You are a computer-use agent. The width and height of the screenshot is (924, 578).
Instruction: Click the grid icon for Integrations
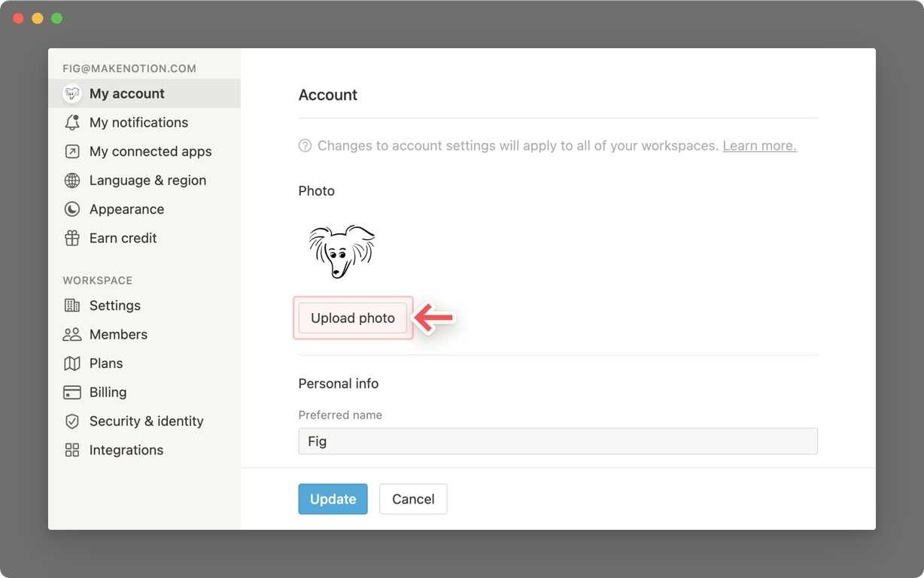72,450
